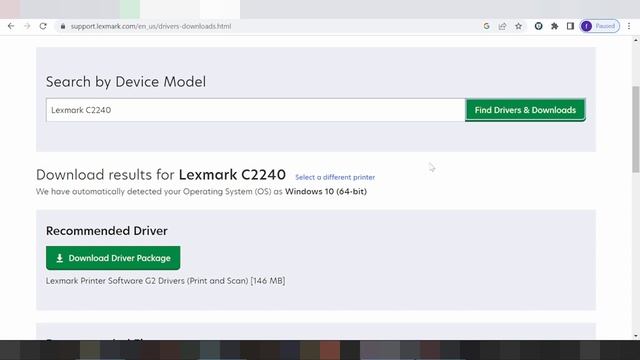Open the Paused profile button

coord(600,26)
